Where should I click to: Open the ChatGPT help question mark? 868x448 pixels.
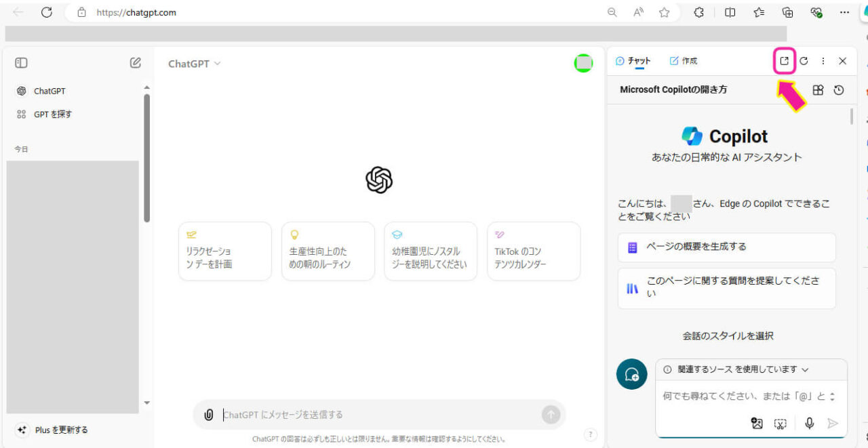coord(591,434)
